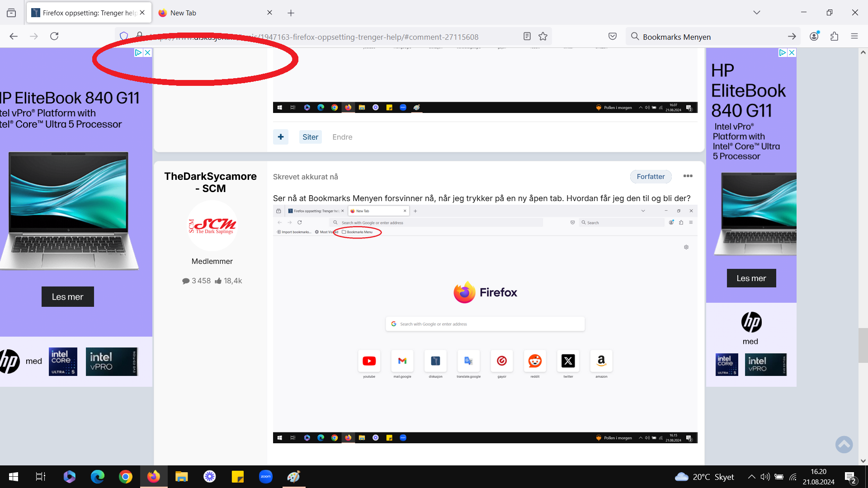Open a new tab with plus button
This screenshot has width=868, height=488.
(291, 13)
